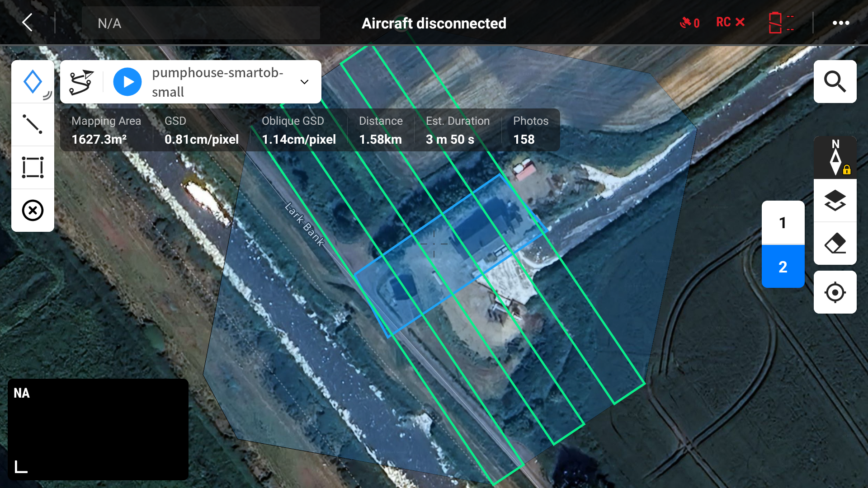Toggle the north compass lock

click(835, 158)
